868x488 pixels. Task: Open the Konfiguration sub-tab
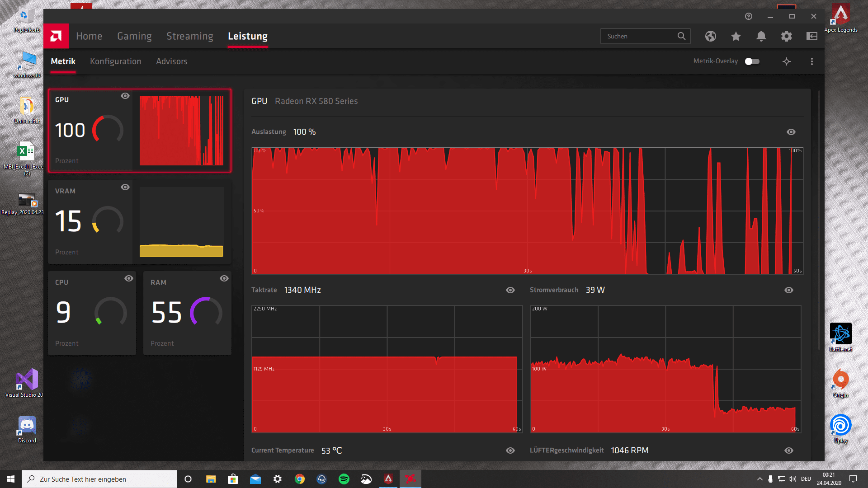pos(115,61)
